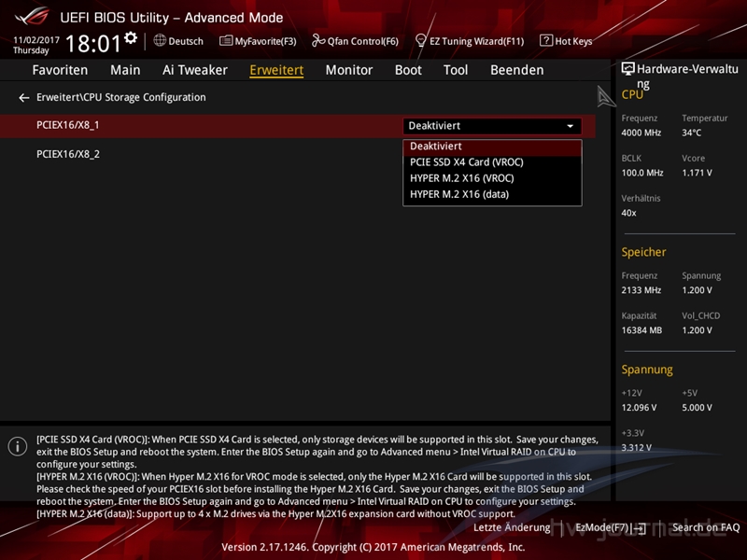Choose HYPER M.2 X16 (VROC) option
Image resolution: width=747 pixels, height=560 pixels.
(492, 178)
